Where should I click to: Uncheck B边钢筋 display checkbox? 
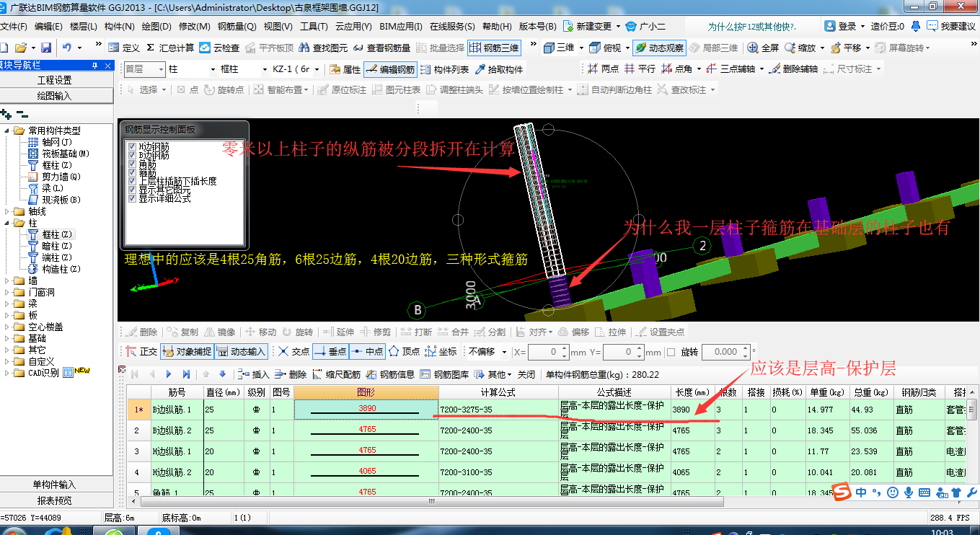[x=131, y=155]
